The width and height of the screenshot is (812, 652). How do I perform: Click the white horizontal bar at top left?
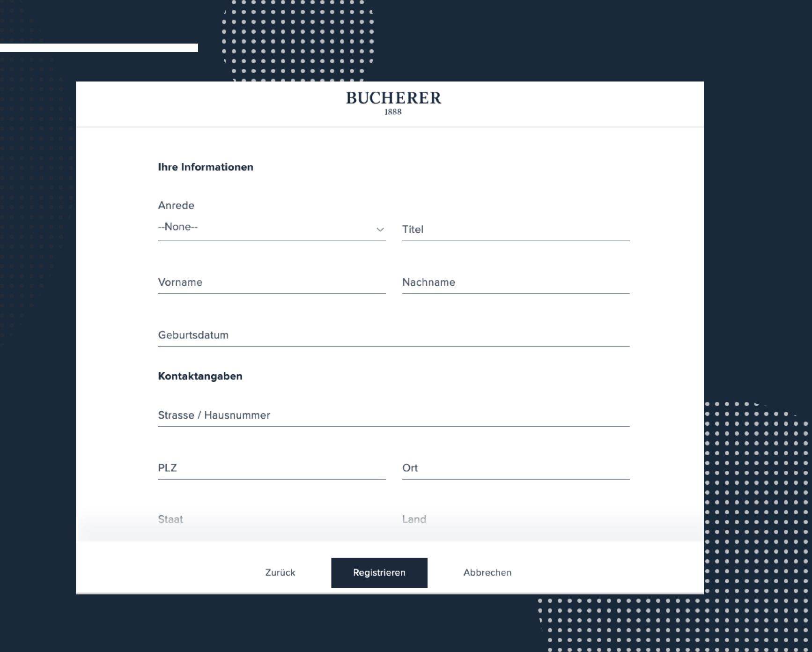tap(99, 48)
